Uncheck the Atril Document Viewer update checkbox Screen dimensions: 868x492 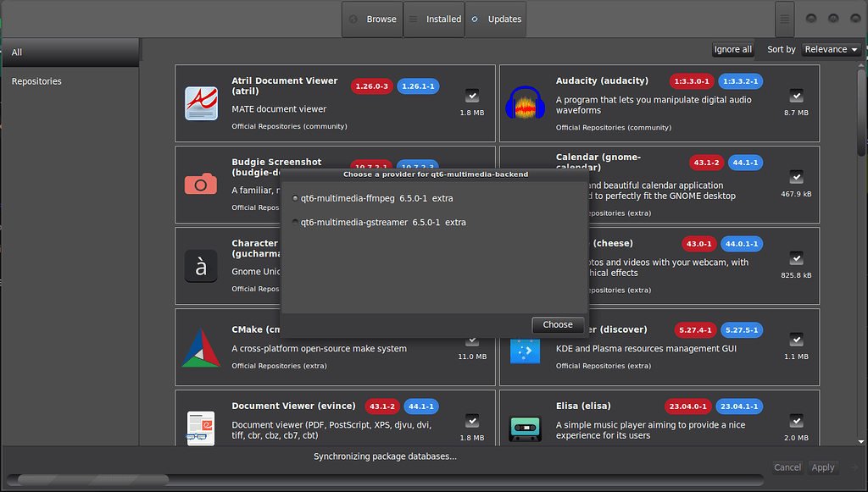tap(472, 96)
